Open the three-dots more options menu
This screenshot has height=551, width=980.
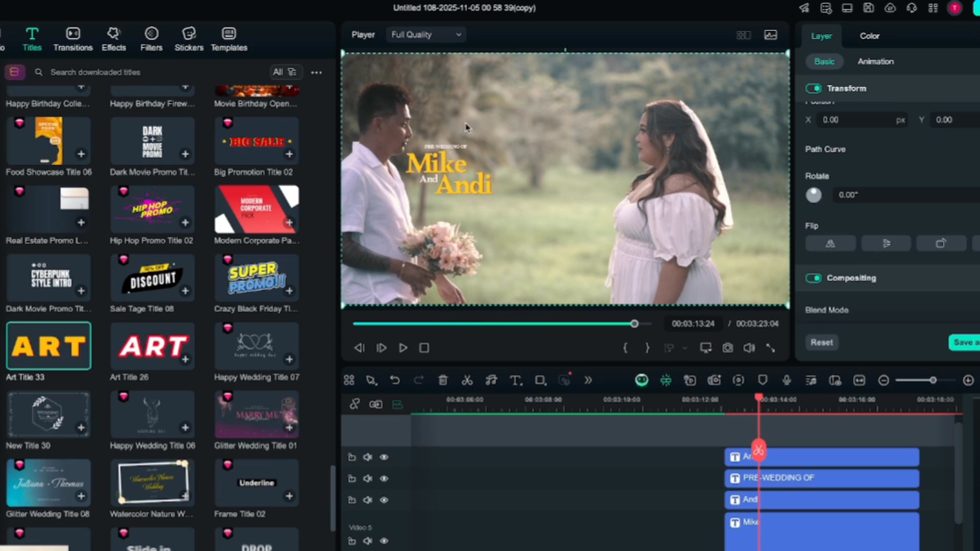316,72
